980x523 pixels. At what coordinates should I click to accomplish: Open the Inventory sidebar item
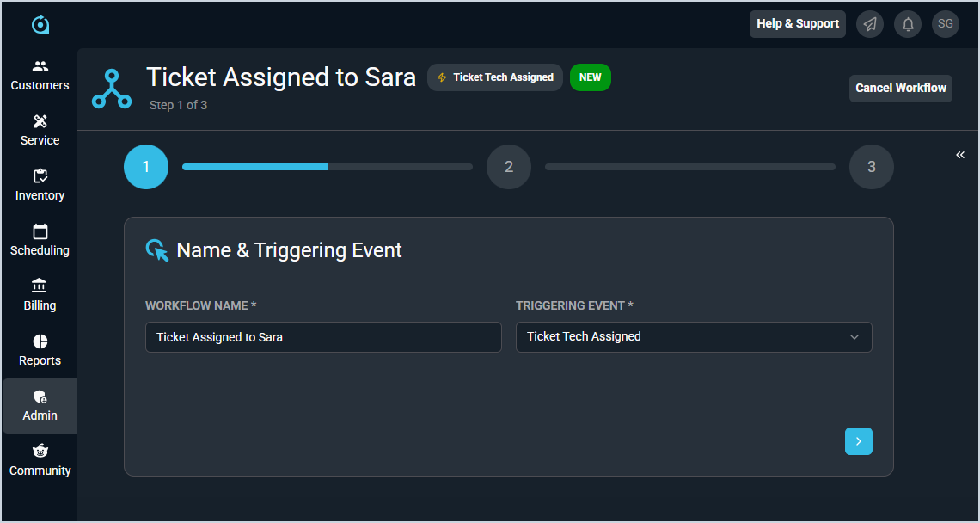(40, 185)
